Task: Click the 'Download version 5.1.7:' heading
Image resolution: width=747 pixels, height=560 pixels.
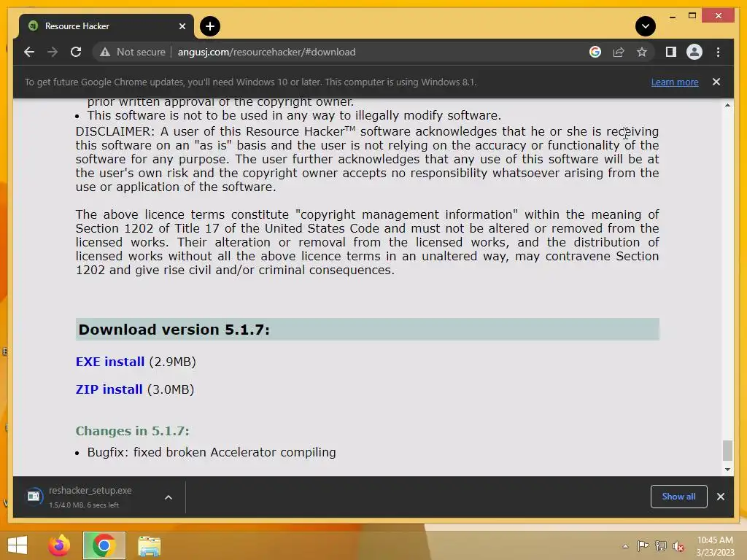Action: 174,330
